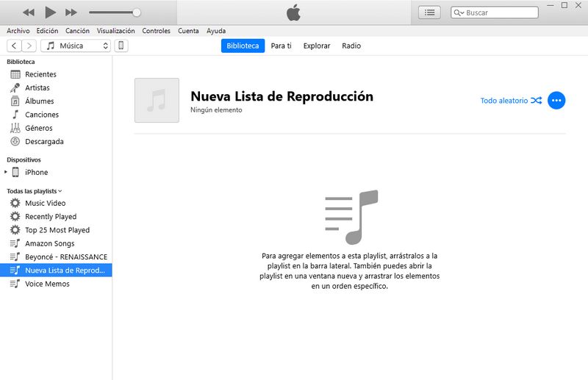Open the Amazon Songs playlist
This screenshot has width=588, height=380.
click(56, 243)
